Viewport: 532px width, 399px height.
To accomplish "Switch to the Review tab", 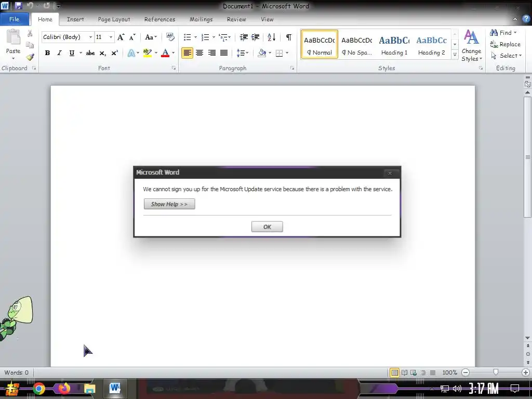I will [x=236, y=19].
